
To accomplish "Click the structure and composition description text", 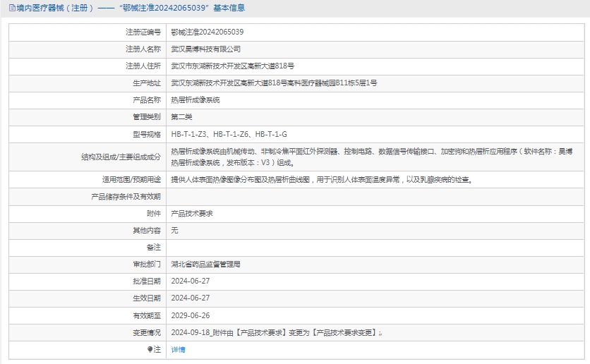I will (367, 156).
